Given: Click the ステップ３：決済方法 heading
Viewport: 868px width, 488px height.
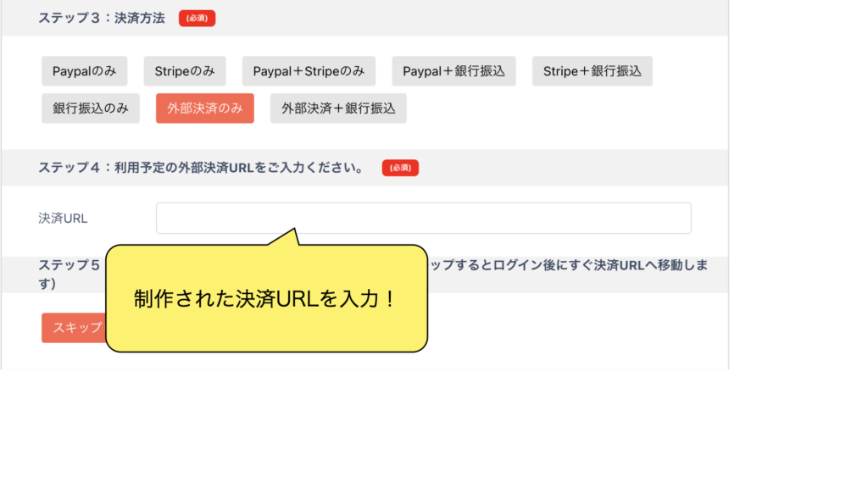Looking at the screenshot, I should click(102, 18).
